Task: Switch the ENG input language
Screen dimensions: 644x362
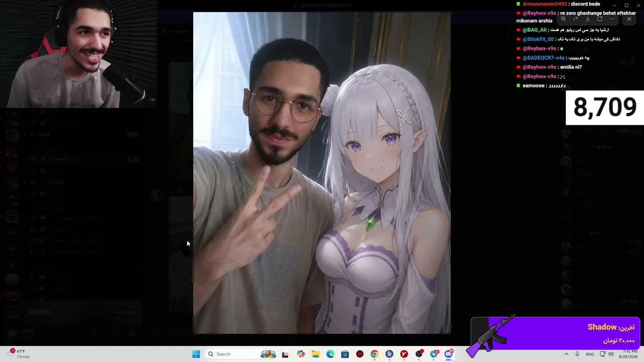Action: coord(590,354)
